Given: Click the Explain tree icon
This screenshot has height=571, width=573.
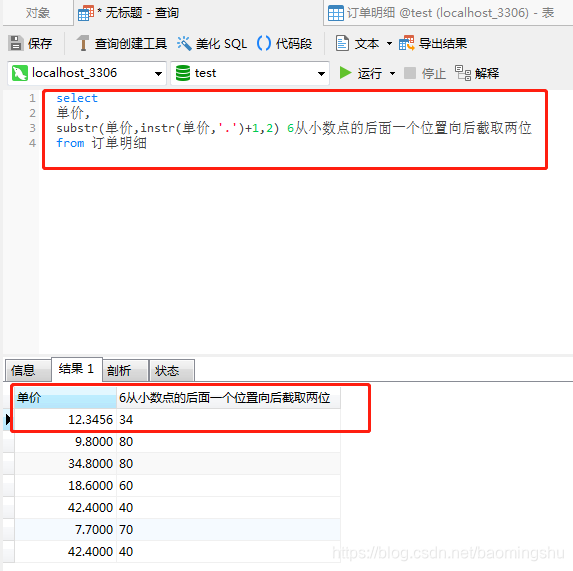Looking at the screenshot, I should pos(463,73).
